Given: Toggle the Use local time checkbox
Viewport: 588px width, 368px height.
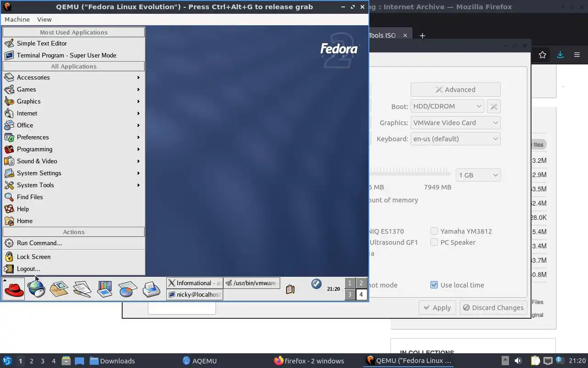Looking at the screenshot, I should [434, 285].
